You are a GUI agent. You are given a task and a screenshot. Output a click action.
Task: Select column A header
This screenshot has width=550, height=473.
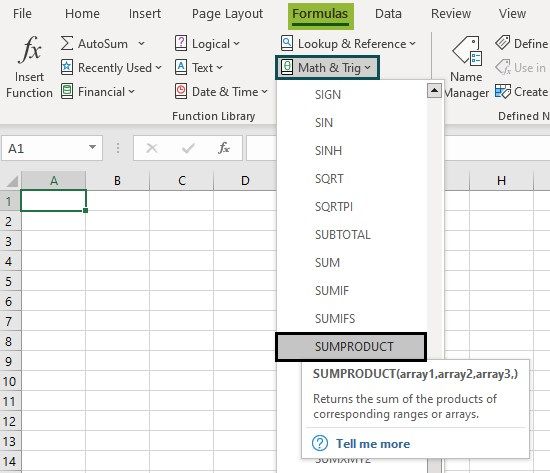(x=54, y=181)
